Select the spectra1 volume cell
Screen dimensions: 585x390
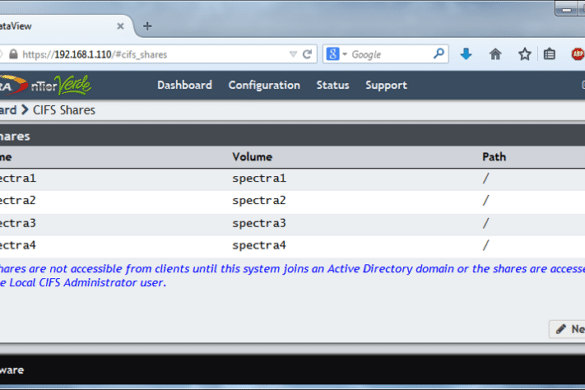259,178
